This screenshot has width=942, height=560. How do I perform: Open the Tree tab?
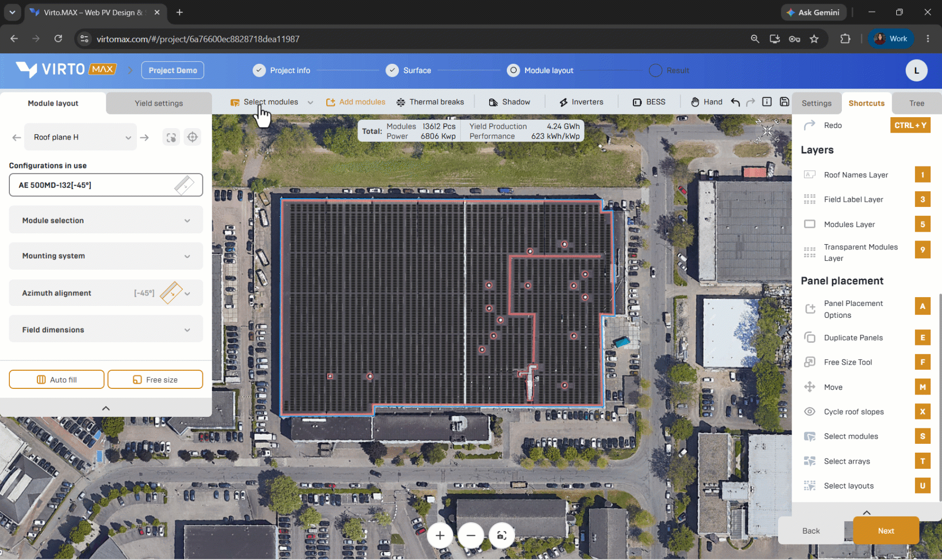pyautogui.click(x=917, y=103)
